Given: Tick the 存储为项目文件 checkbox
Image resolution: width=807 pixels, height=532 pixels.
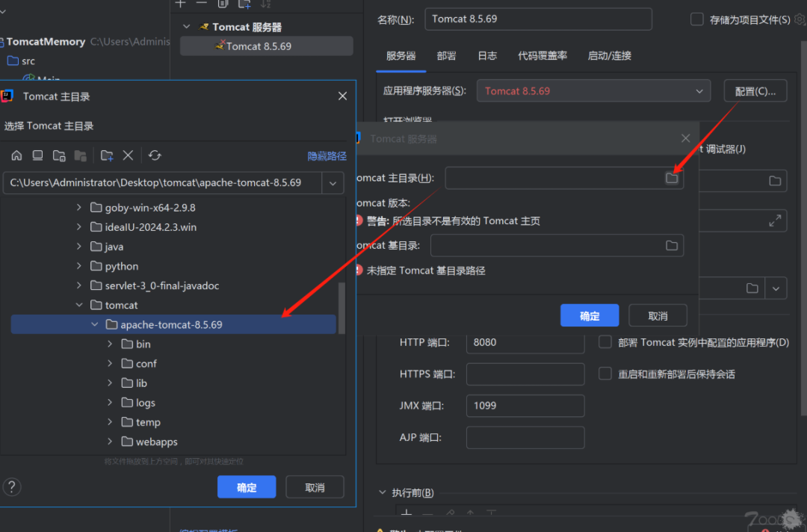Looking at the screenshot, I should point(697,19).
